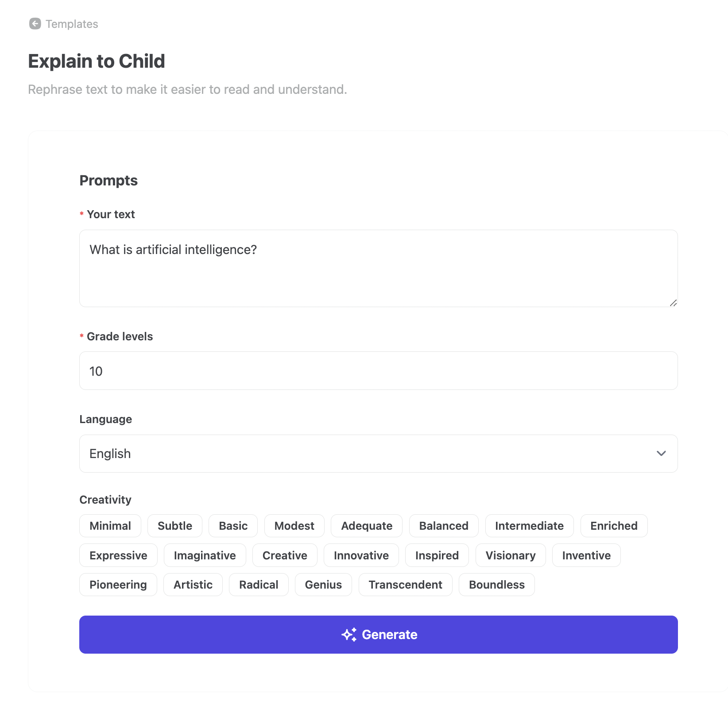Choose the Genius creativity option

pyautogui.click(x=323, y=584)
